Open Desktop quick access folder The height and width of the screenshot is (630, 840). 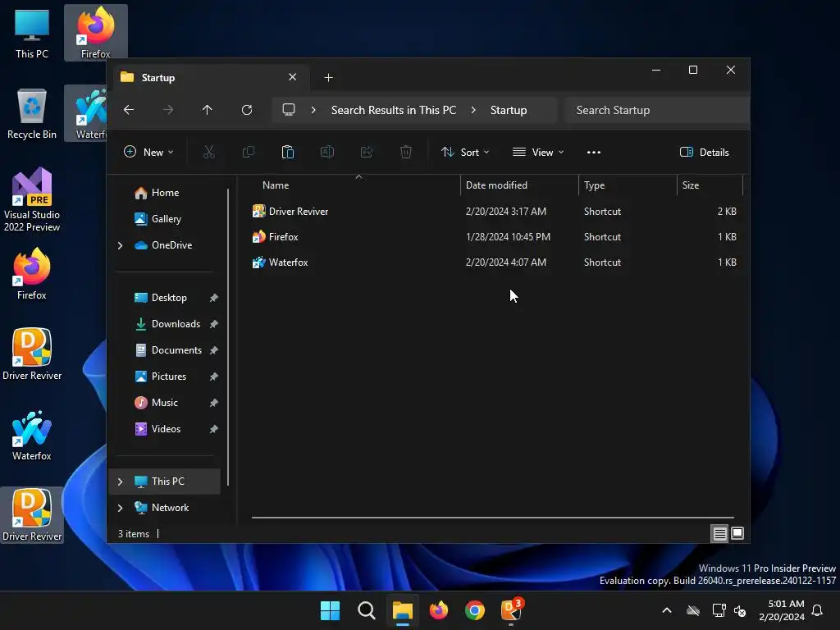pos(169,298)
